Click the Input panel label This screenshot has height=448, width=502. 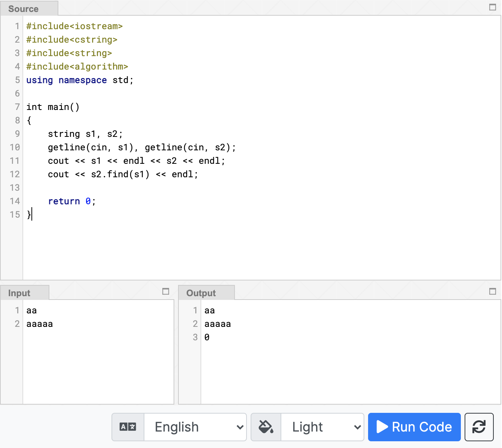pyautogui.click(x=19, y=293)
